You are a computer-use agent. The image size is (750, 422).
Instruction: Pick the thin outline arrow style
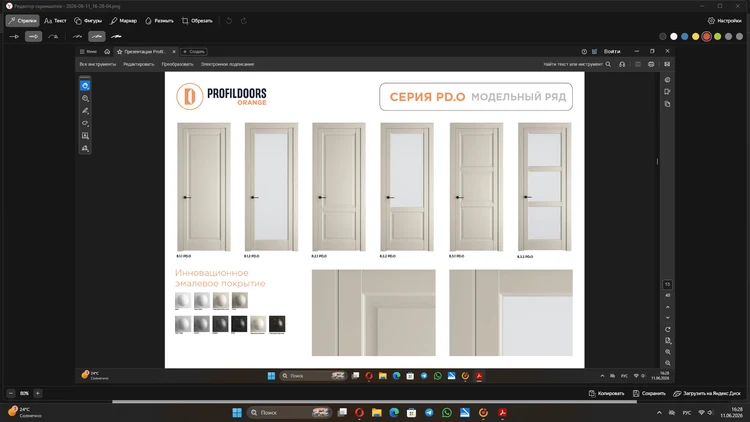tap(14, 36)
